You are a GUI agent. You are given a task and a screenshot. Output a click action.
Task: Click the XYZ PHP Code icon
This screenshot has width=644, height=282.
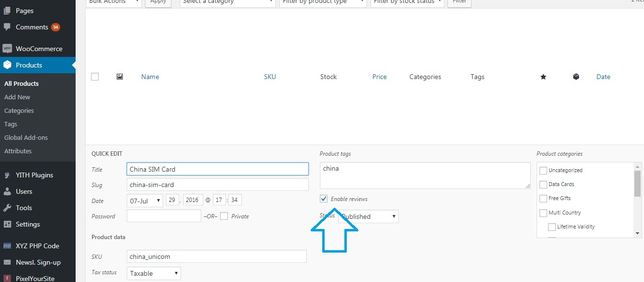[x=7, y=246]
